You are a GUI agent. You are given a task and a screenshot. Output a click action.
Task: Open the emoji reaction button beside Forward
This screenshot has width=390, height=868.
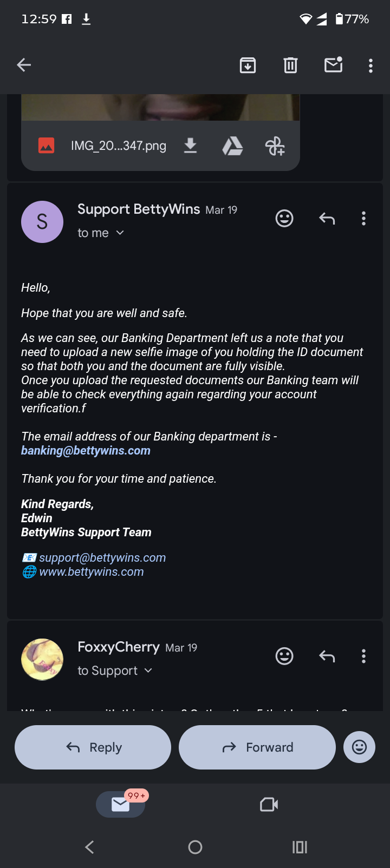(x=359, y=747)
